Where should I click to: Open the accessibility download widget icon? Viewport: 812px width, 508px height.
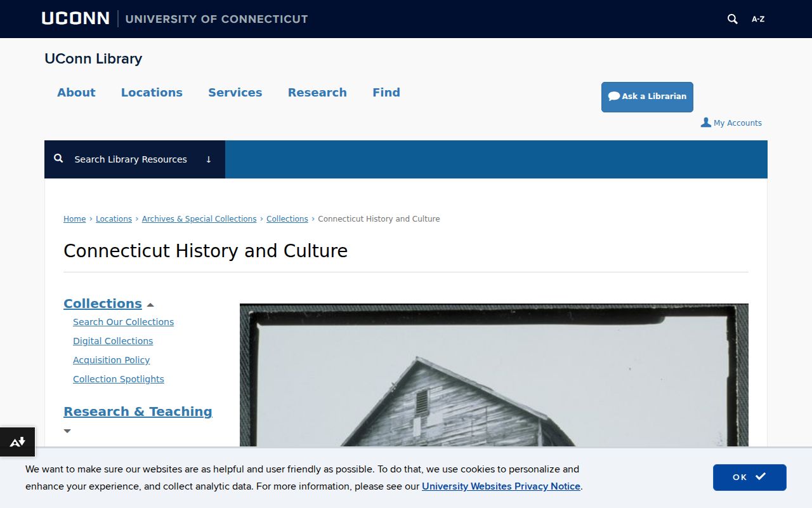click(17, 442)
